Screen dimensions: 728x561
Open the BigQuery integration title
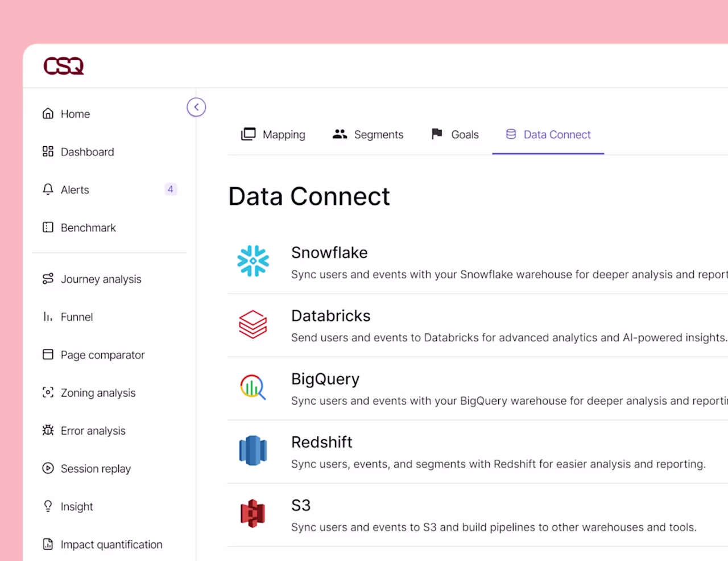tap(325, 379)
